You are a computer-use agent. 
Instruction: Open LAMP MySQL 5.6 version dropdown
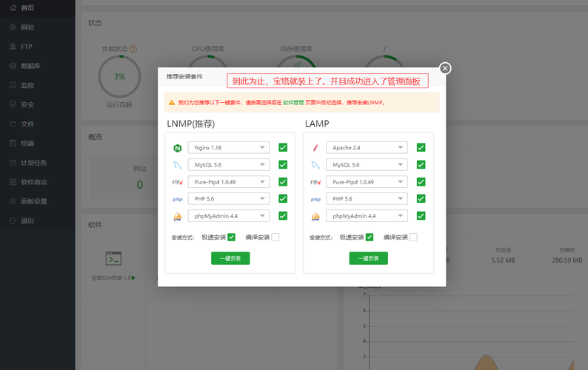(367, 164)
